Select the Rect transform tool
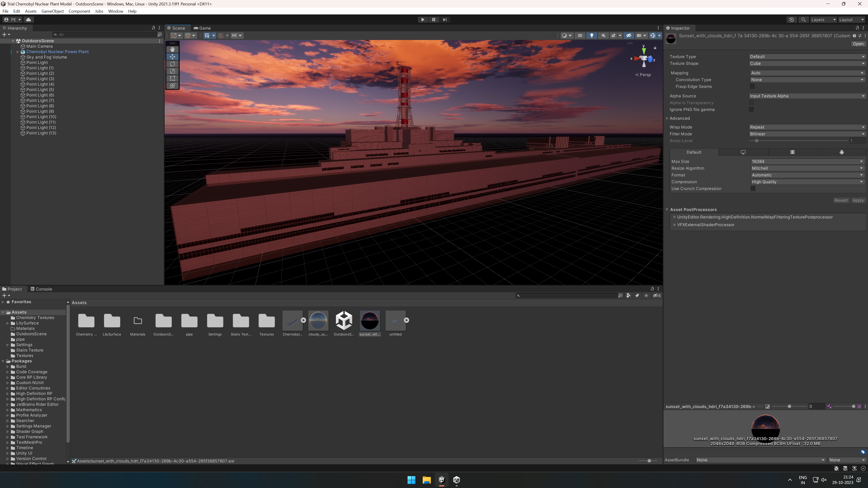 (172, 78)
